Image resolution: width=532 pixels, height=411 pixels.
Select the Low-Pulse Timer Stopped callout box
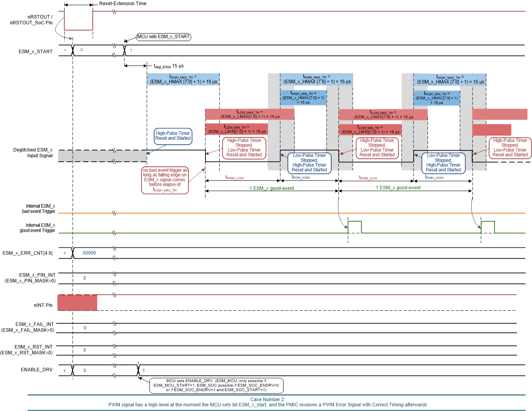click(309, 162)
